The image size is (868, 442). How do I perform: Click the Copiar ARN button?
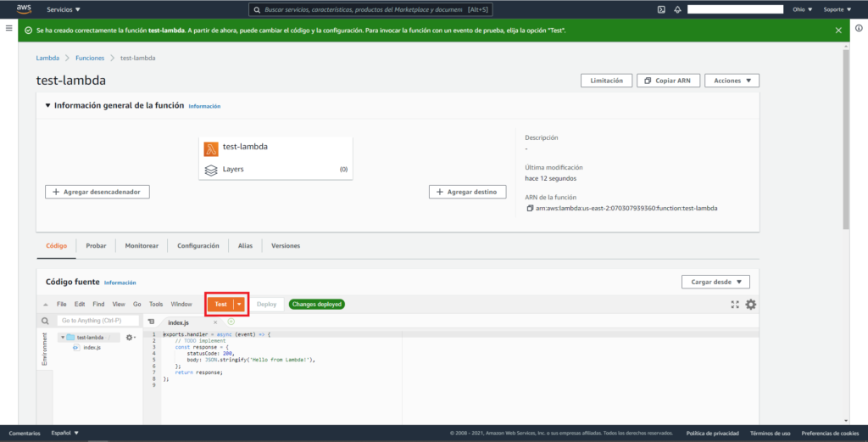coord(668,81)
